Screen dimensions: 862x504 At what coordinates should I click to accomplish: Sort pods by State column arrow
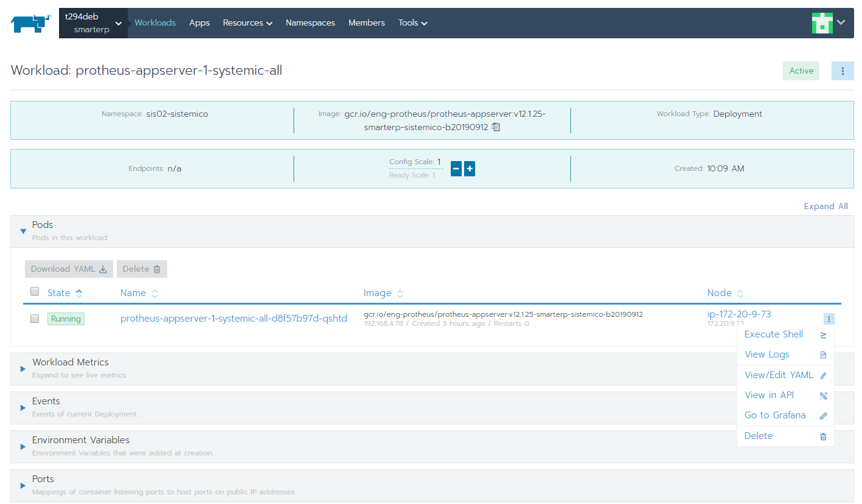79,293
